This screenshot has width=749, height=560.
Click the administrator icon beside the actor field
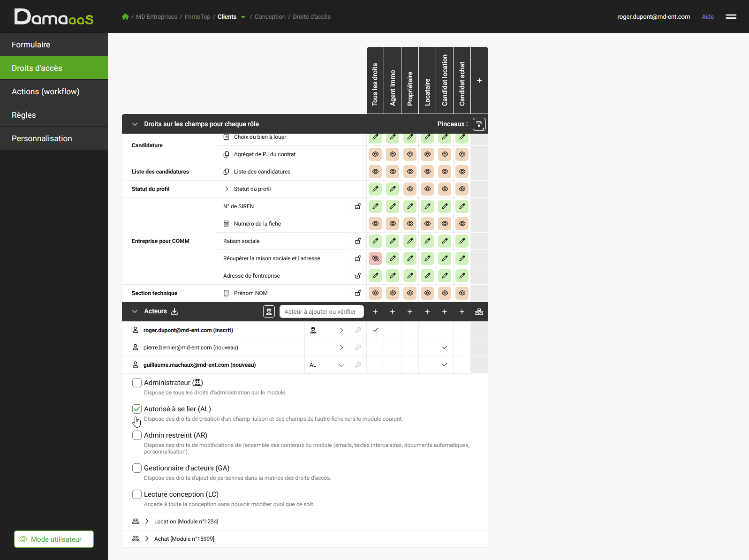pyautogui.click(x=269, y=311)
